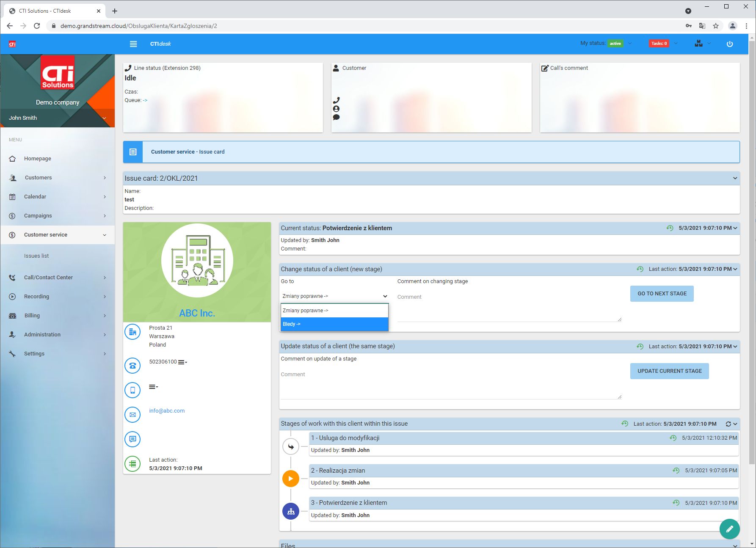Viewport: 756px width, 548px height.
Task: Open Homepage from the sidebar menu
Action: click(x=58, y=159)
